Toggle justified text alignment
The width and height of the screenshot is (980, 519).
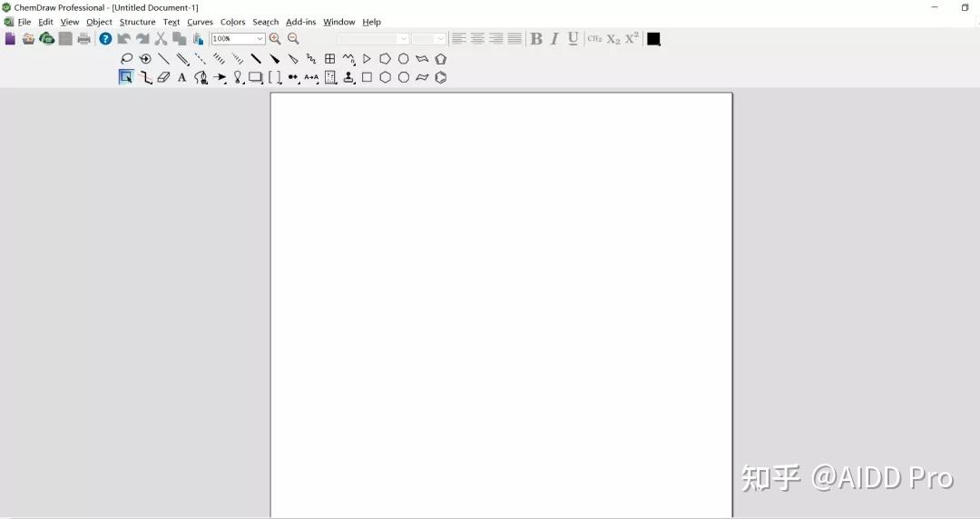(x=514, y=39)
